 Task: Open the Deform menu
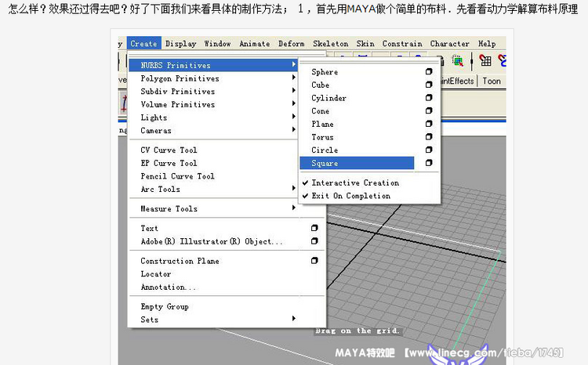click(x=292, y=43)
